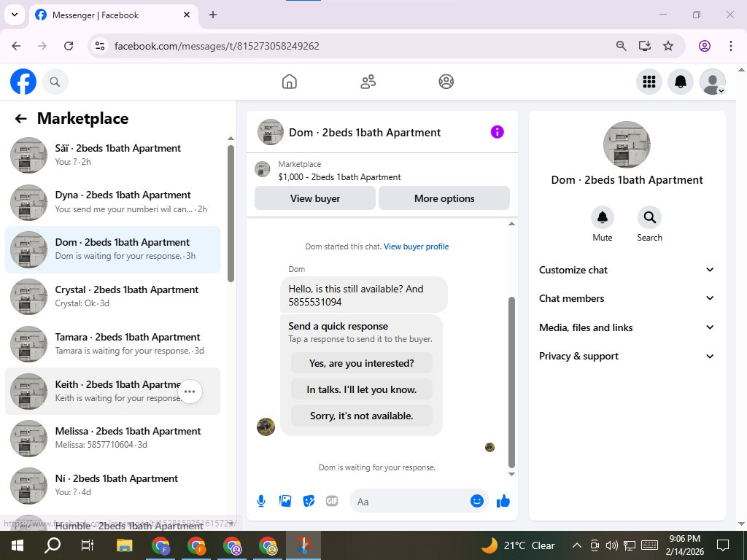This screenshot has height=560, width=747.
Task: View site information icon in address bar
Action: click(x=100, y=46)
